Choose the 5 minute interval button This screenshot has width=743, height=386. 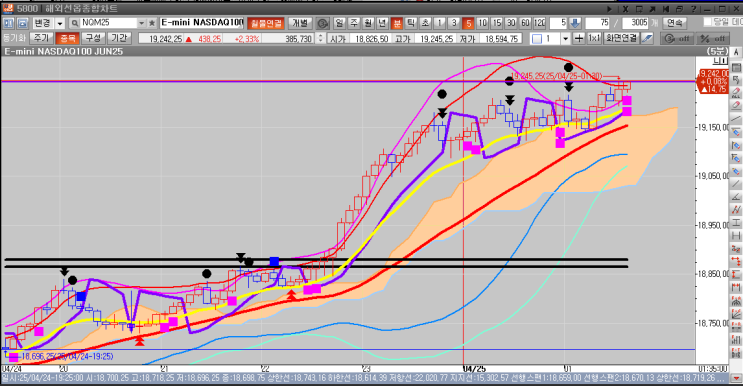[x=468, y=23]
